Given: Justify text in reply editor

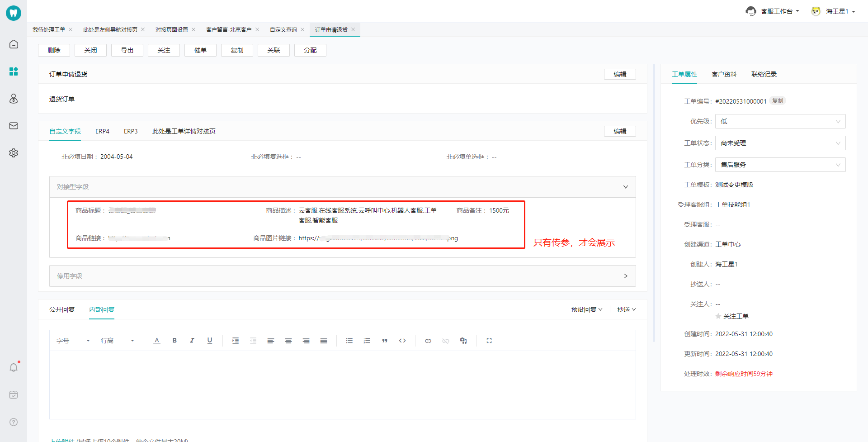Looking at the screenshot, I should coord(324,341).
